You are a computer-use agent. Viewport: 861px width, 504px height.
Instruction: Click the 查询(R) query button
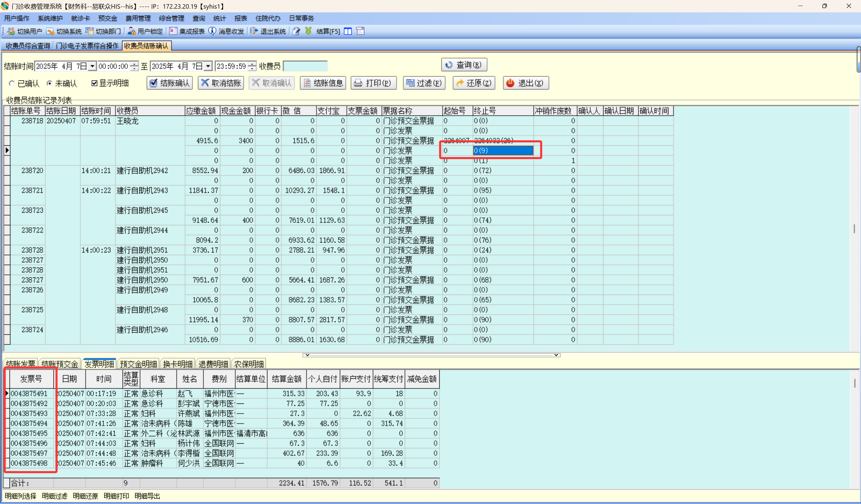(x=464, y=65)
